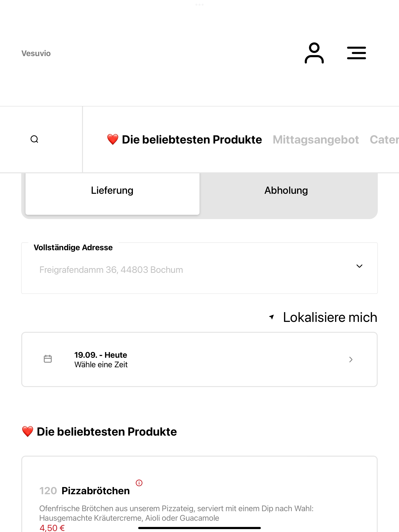Click the search magnifier icon

pyautogui.click(x=34, y=139)
